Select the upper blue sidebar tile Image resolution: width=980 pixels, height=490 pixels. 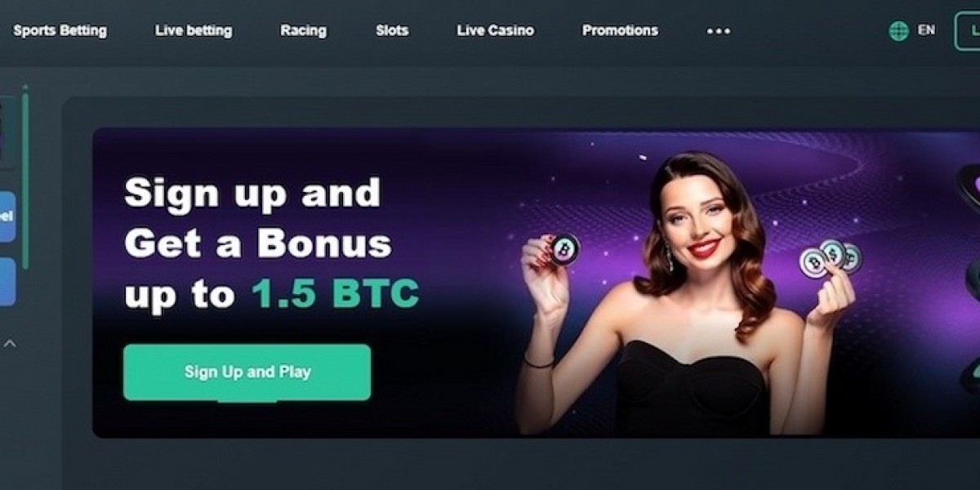[x=7, y=217]
